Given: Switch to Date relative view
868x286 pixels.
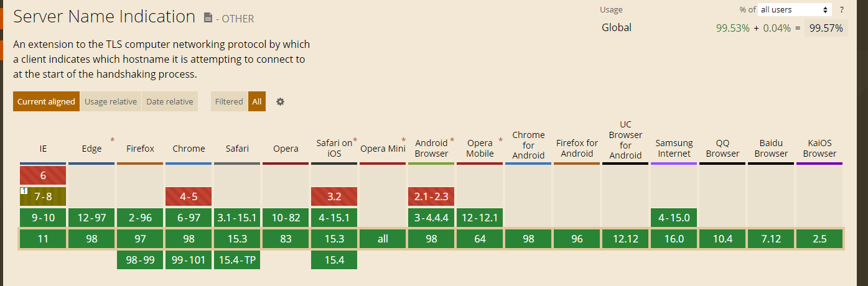Looking at the screenshot, I should pyautogui.click(x=170, y=101).
